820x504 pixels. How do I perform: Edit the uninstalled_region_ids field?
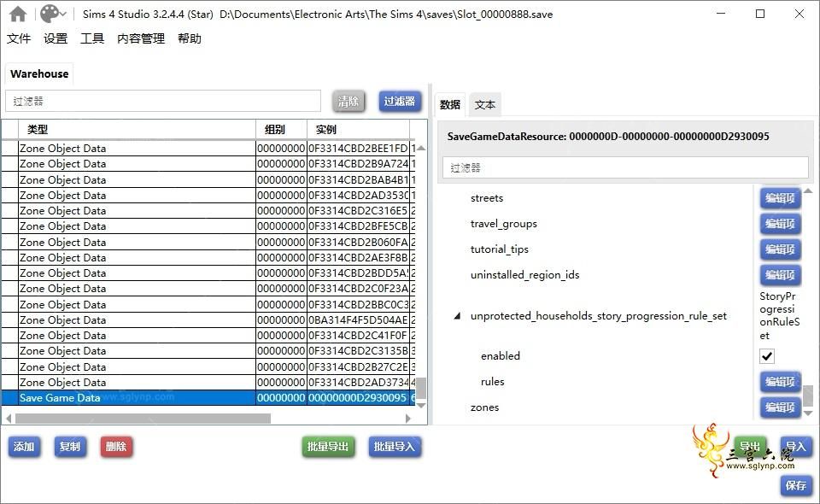coord(780,275)
